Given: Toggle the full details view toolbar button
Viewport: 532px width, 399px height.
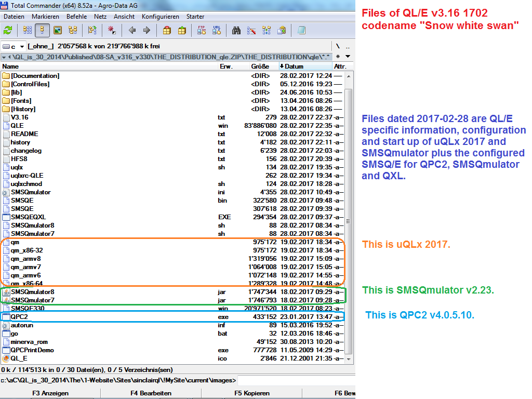Looking at the screenshot, I should click(x=42, y=30).
